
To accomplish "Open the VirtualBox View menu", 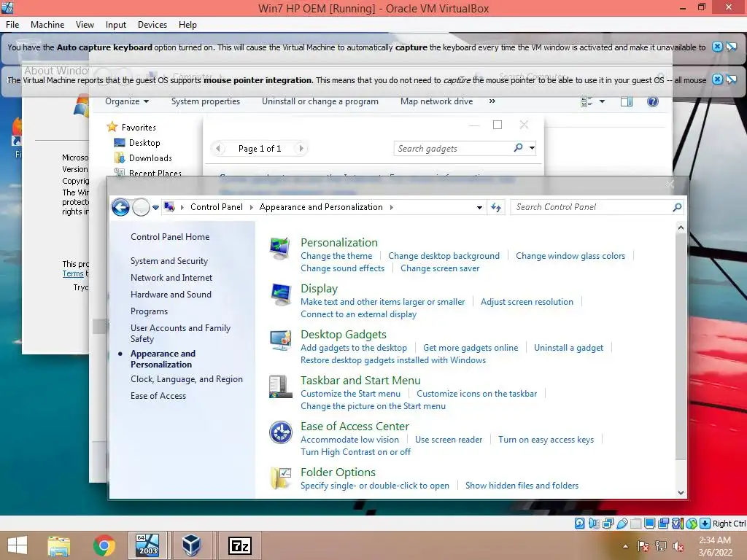I will pos(85,25).
